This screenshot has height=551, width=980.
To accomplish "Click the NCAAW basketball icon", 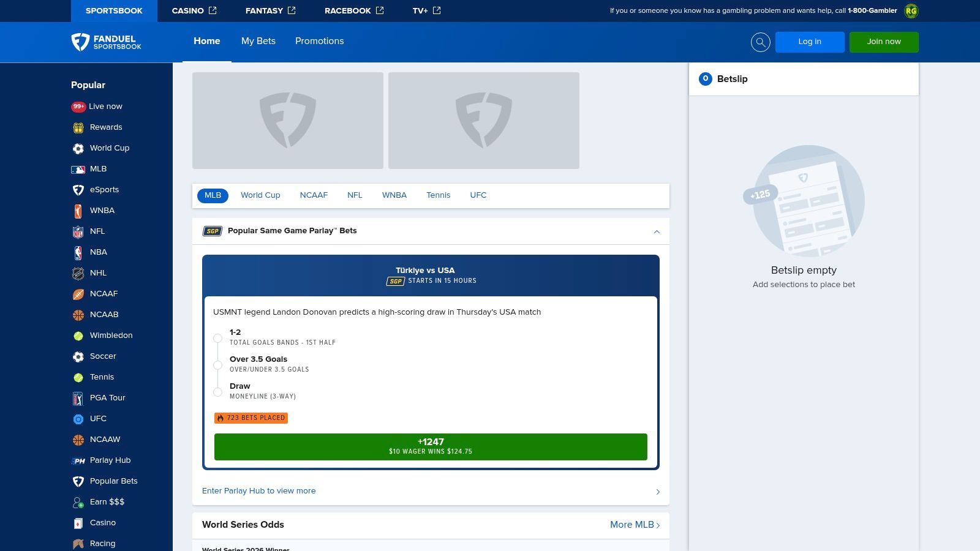I will tap(78, 440).
